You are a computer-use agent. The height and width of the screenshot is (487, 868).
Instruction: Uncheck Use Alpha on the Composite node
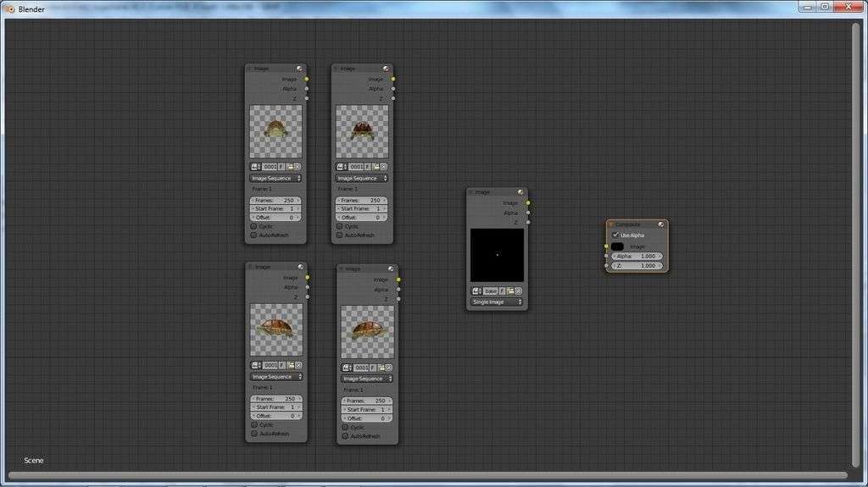pos(615,235)
